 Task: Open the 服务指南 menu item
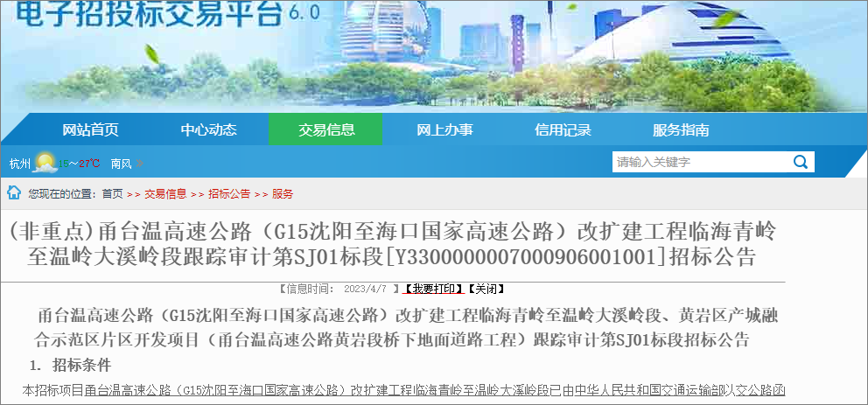point(681,129)
